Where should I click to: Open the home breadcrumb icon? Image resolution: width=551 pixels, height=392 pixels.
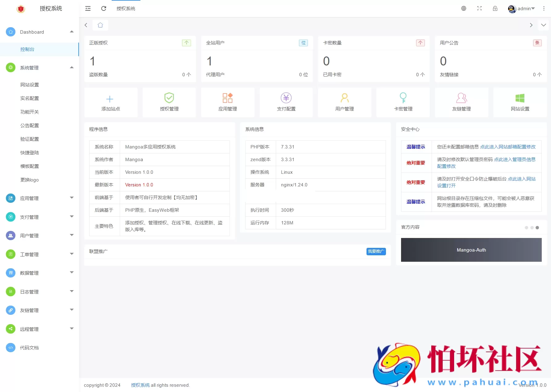pyautogui.click(x=100, y=25)
